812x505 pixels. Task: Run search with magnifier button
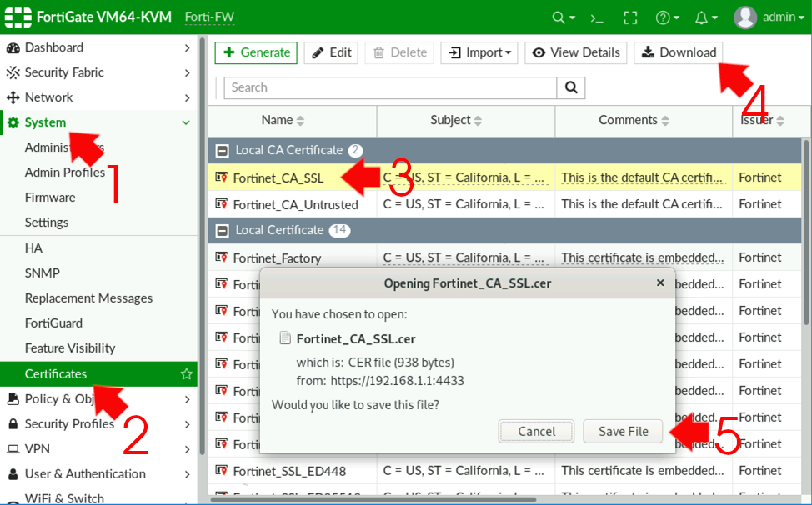pos(571,87)
